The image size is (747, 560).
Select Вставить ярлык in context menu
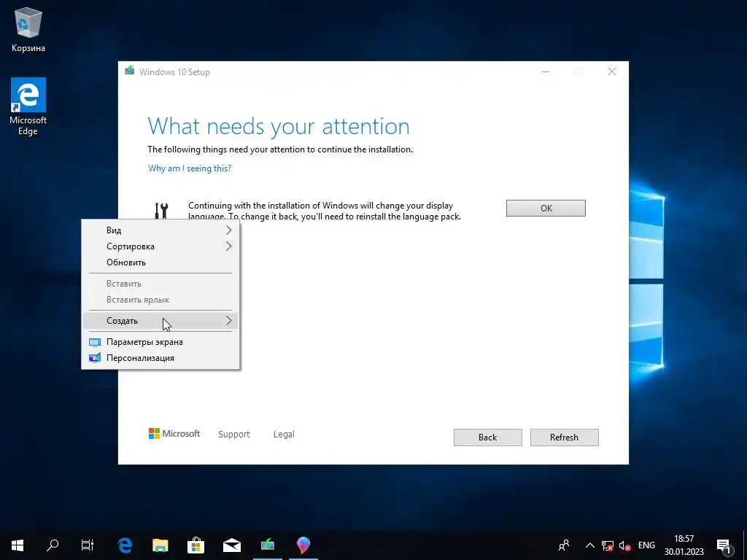coord(160,300)
